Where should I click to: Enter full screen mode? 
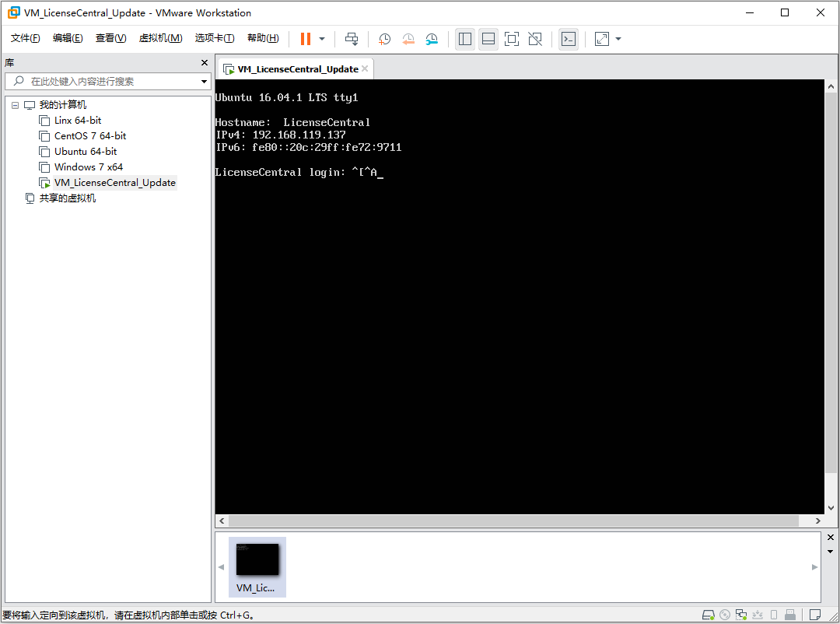(512, 39)
